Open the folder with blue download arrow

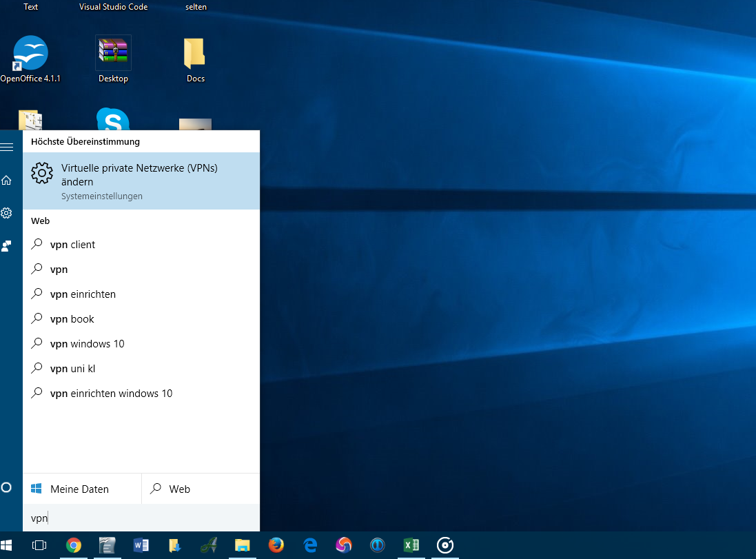[174, 545]
